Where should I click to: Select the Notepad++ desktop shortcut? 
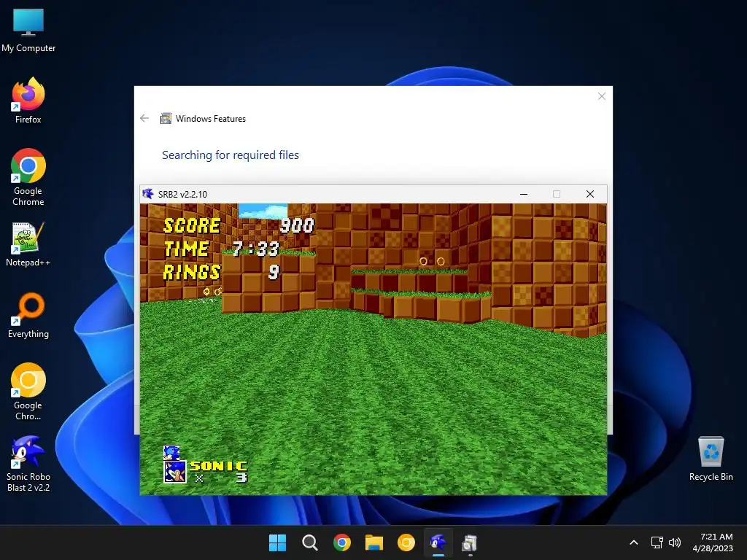pos(28,244)
